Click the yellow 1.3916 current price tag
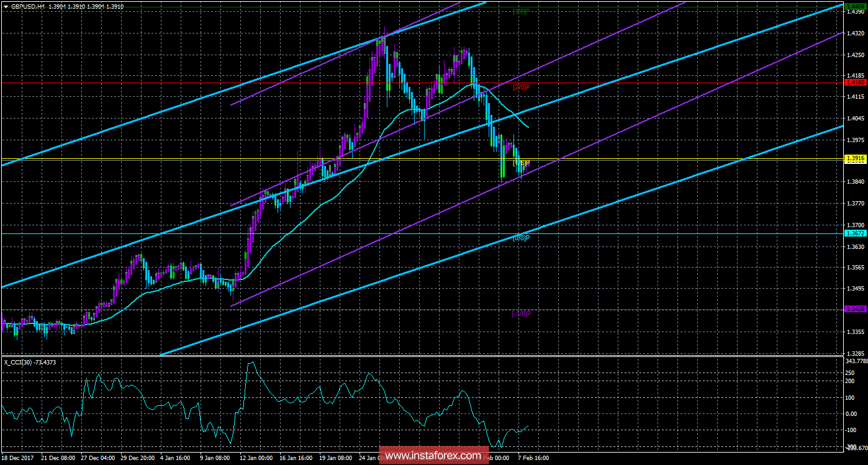 coord(854,159)
